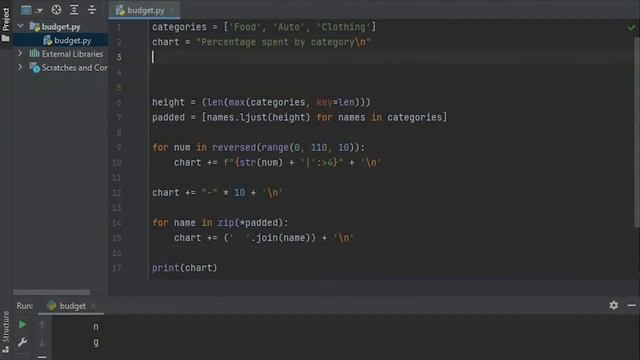Click 'padded' variable on line 7
The height and width of the screenshot is (360, 640).
pyautogui.click(x=168, y=117)
